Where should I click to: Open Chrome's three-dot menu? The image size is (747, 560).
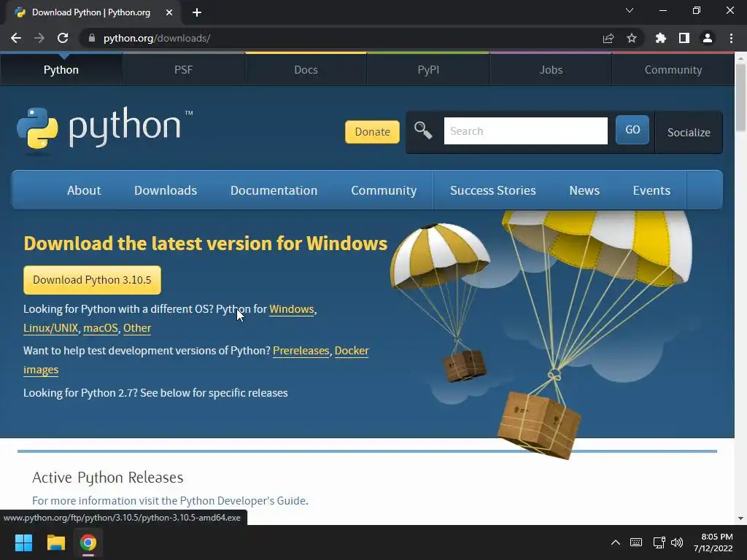[x=731, y=38]
